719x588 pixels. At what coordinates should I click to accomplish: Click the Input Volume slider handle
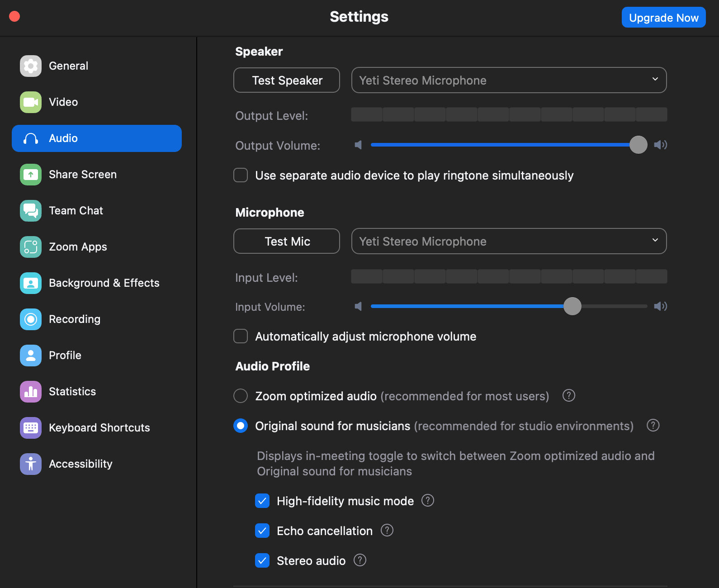coord(572,306)
